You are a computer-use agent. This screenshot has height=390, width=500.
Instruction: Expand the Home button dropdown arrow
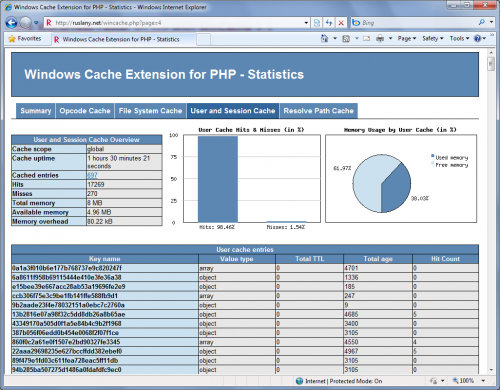(x=335, y=39)
